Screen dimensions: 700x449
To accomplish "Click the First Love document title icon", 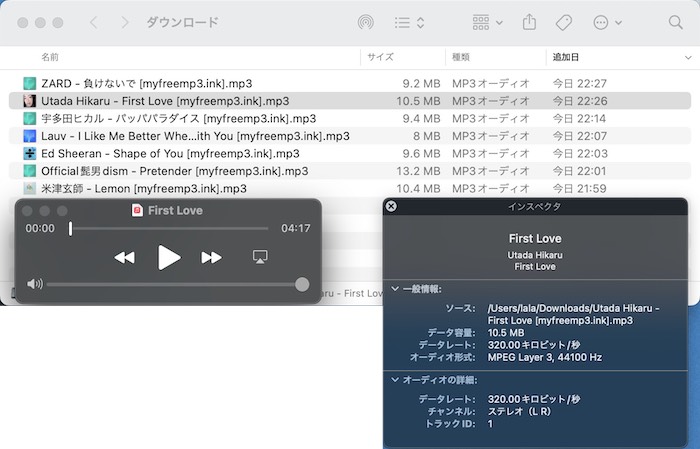I will (x=138, y=210).
